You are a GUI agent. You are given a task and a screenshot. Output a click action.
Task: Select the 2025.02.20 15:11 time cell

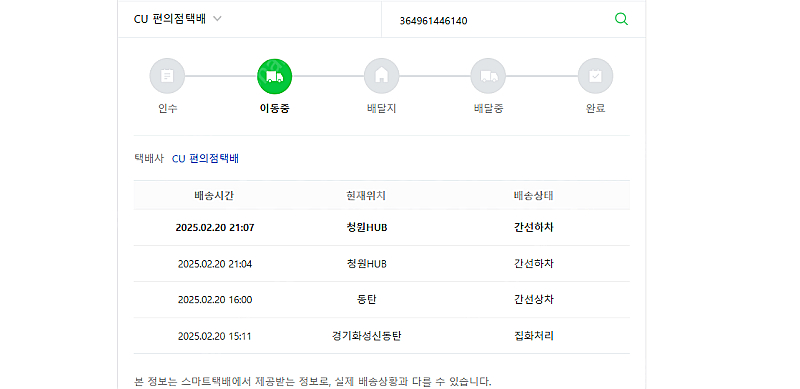215,336
